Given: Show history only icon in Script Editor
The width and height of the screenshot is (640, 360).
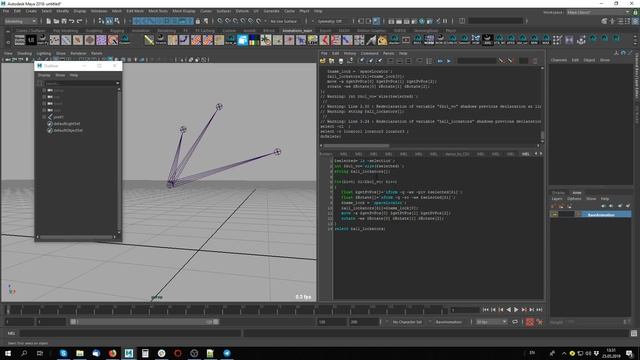Looking at the screenshot, I should click(x=391, y=61).
